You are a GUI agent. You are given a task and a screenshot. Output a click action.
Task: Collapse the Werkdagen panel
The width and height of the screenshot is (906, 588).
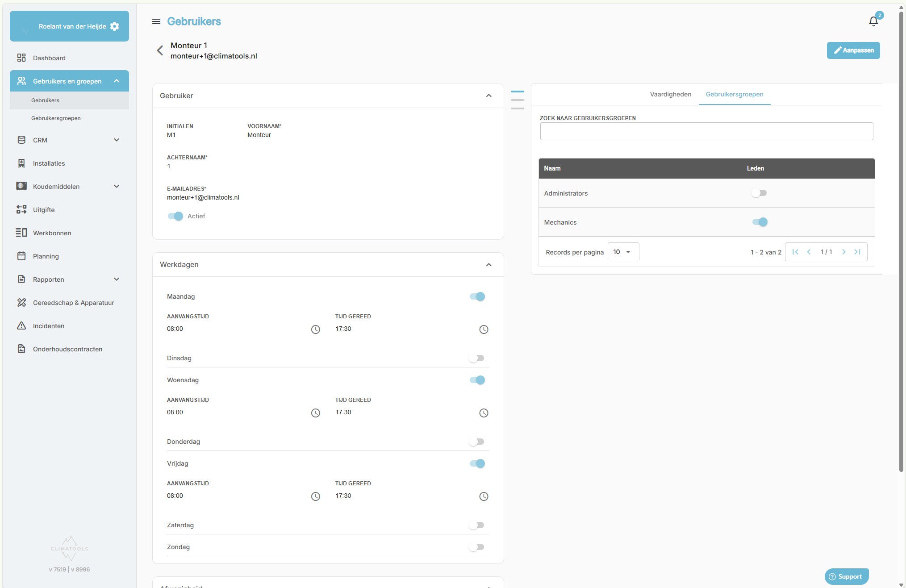click(489, 265)
